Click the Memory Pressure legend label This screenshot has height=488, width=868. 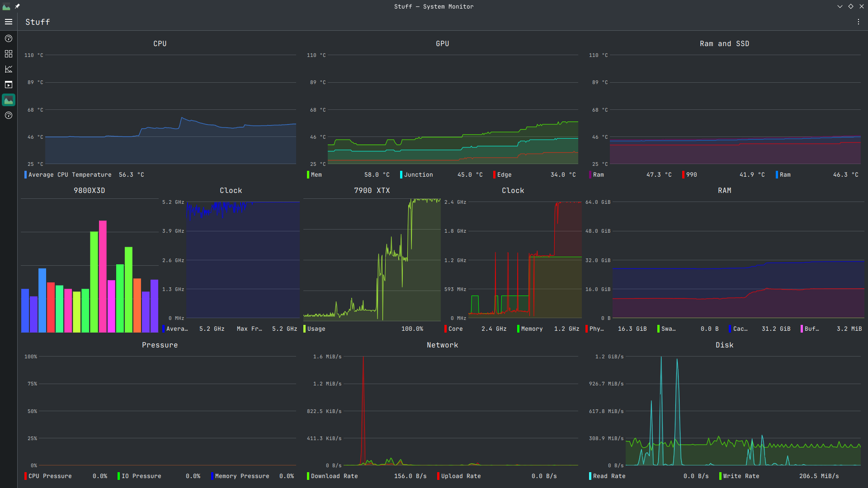click(242, 476)
